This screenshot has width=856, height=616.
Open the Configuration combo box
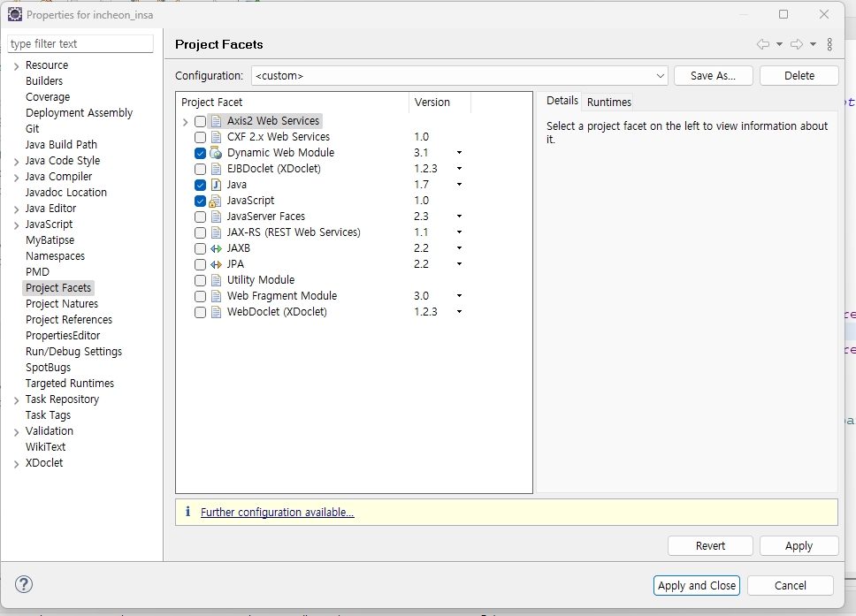click(460, 76)
